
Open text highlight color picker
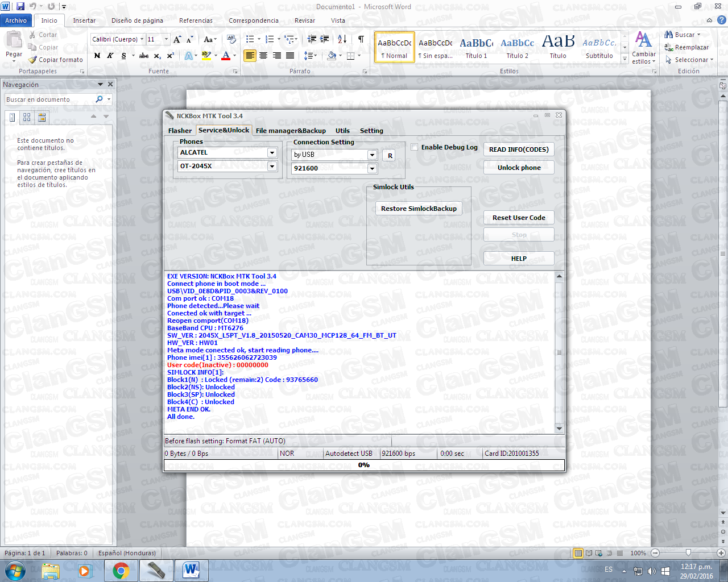215,56
